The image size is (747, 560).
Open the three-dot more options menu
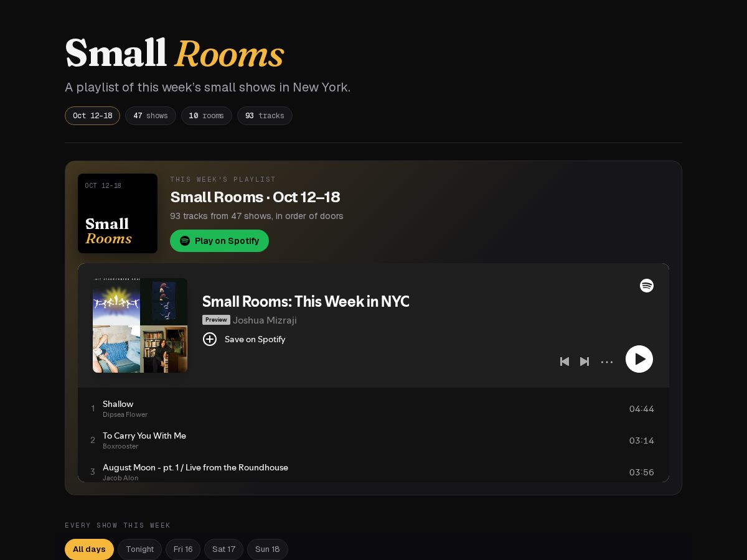click(607, 362)
